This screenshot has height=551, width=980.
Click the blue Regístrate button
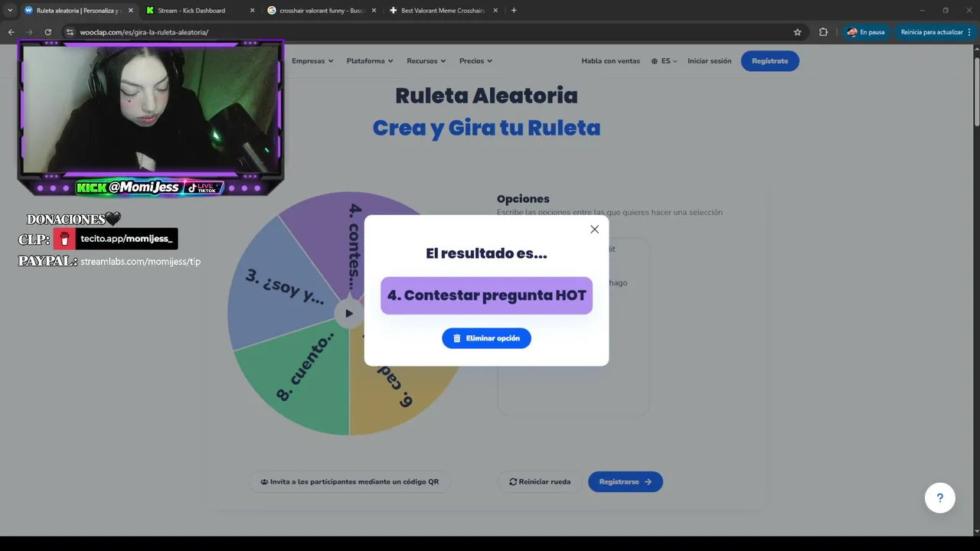pyautogui.click(x=770, y=61)
